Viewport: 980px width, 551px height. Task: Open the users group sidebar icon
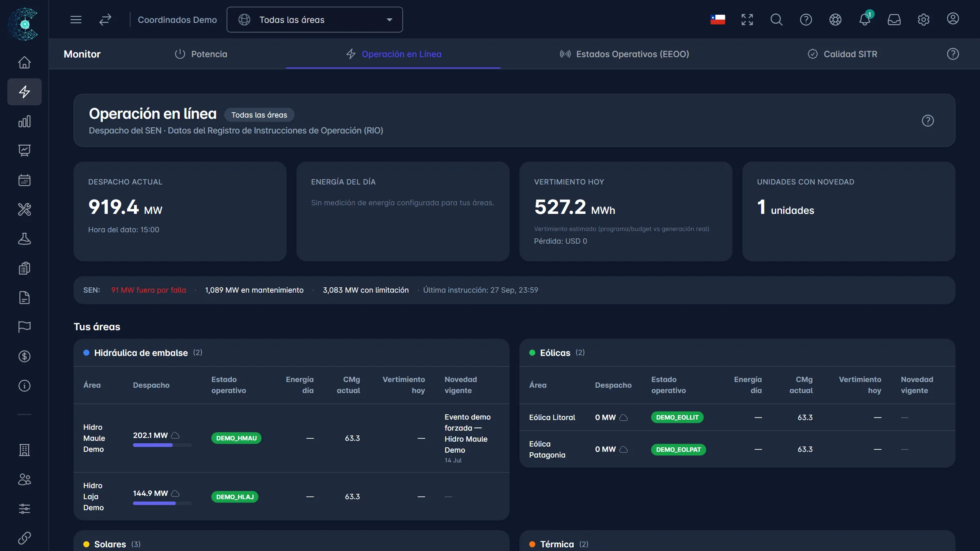pos(24,479)
